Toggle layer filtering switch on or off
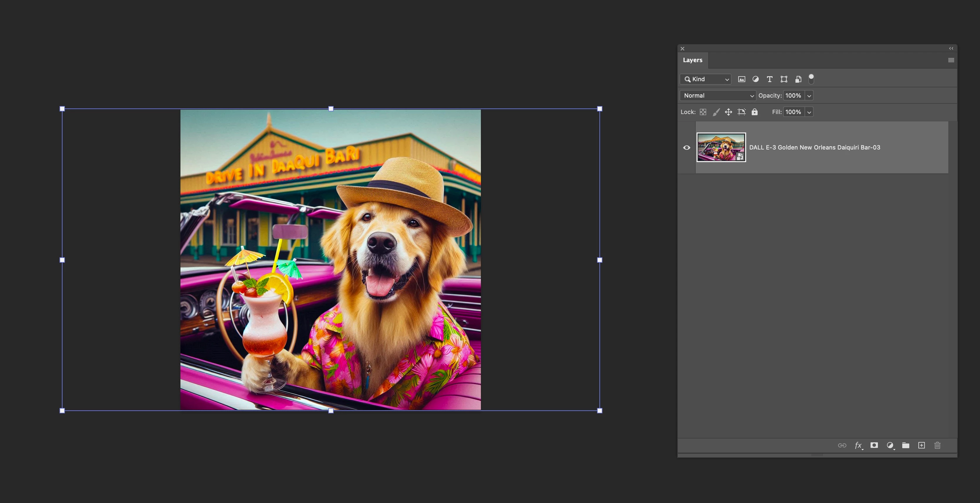The height and width of the screenshot is (503, 980). 811,79
